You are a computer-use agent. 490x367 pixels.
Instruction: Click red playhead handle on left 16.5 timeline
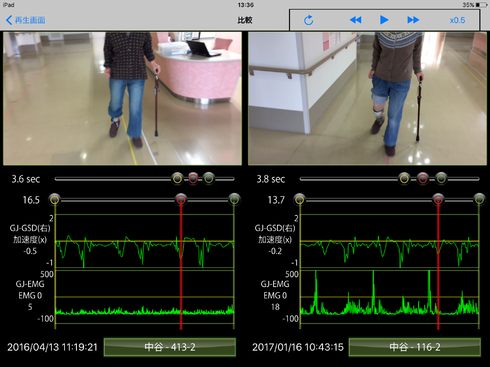(181, 199)
